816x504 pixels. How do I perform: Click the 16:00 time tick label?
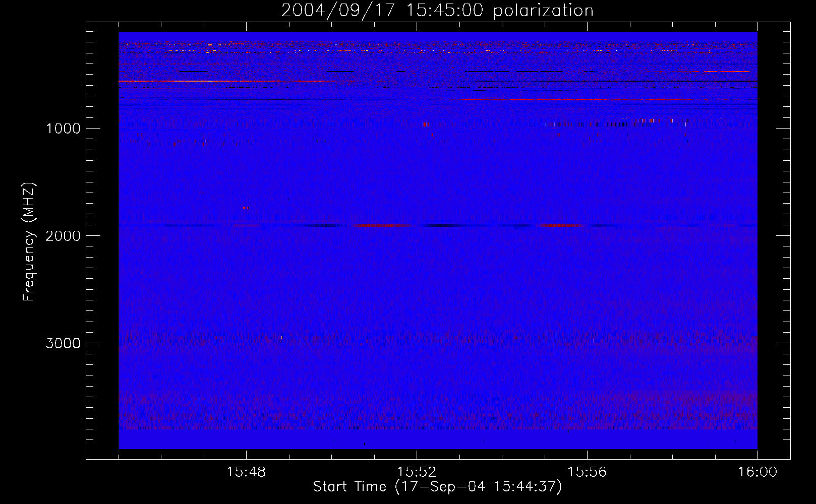point(757,472)
